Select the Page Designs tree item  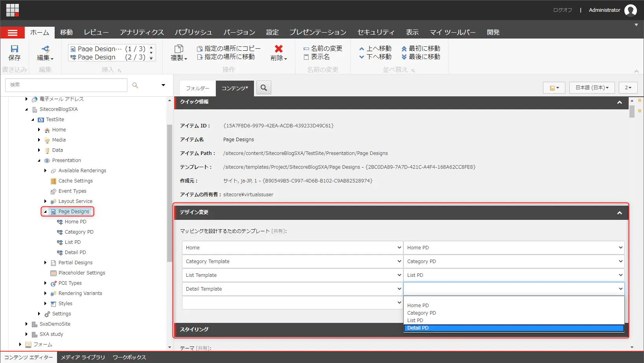point(74,212)
